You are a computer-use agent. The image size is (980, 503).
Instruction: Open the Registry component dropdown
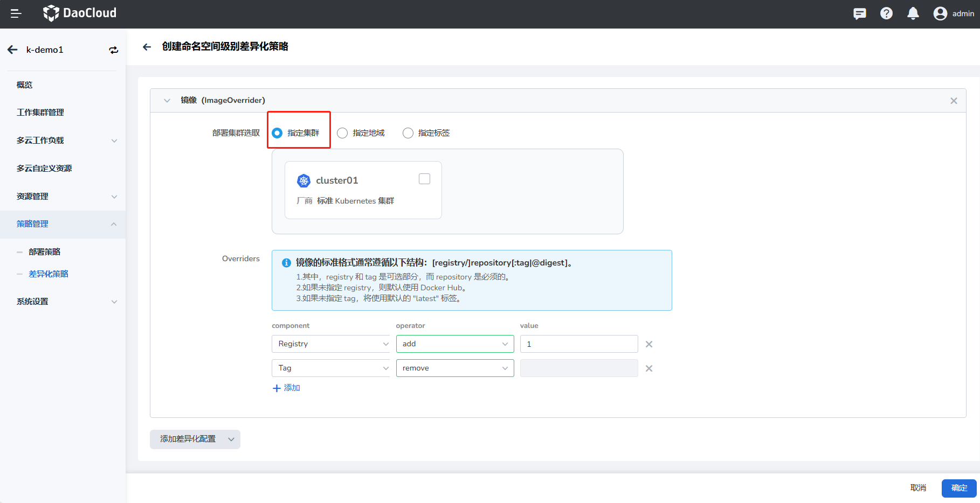pyautogui.click(x=330, y=344)
